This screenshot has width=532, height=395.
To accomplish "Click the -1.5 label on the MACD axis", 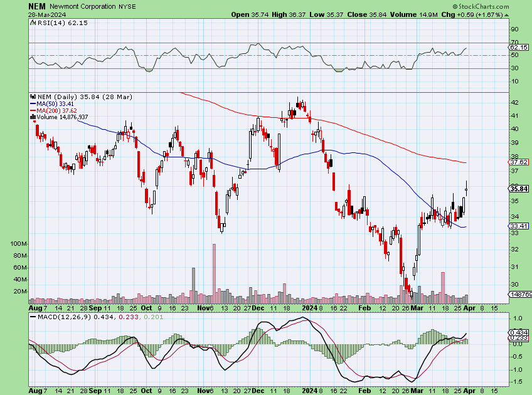I will pos(516,382).
